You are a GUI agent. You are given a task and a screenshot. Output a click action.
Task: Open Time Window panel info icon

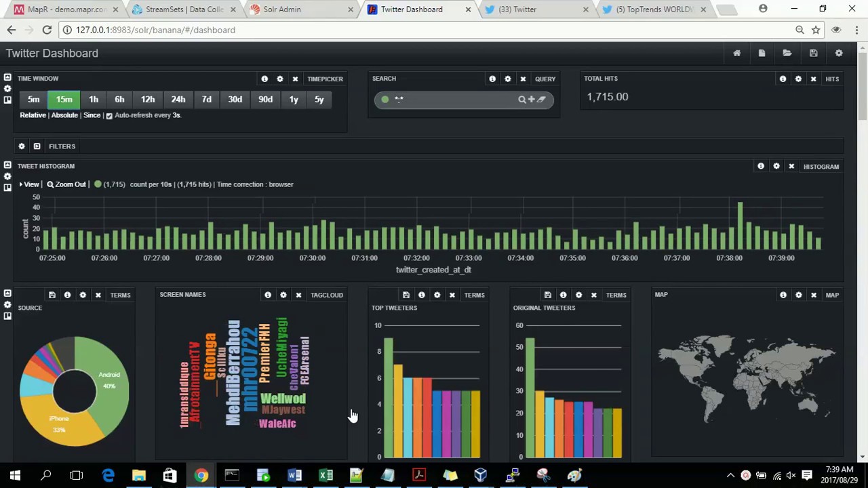(264, 79)
